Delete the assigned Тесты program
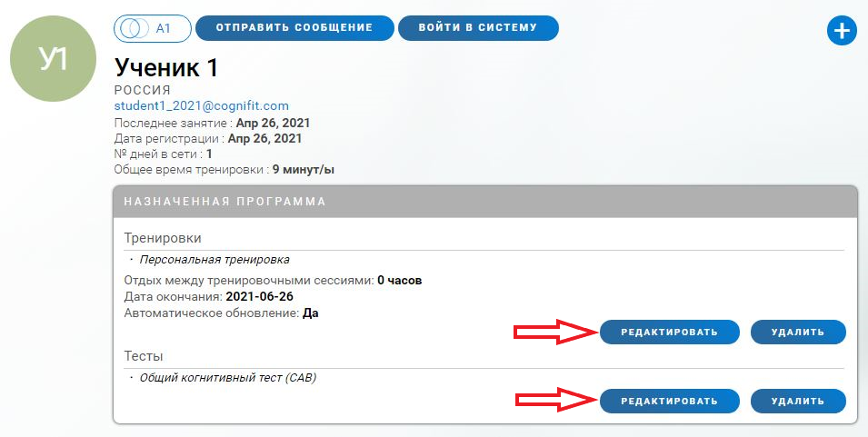This screenshot has width=868, height=437. [x=797, y=401]
